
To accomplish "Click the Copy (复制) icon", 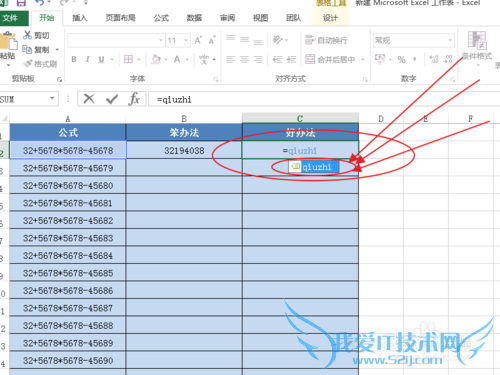I will pyautogui.click(x=27, y=50).
